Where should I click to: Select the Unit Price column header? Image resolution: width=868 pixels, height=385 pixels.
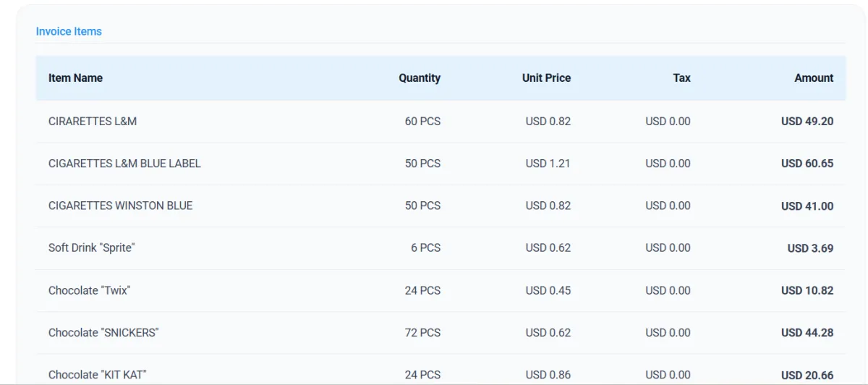pos(546,77)
